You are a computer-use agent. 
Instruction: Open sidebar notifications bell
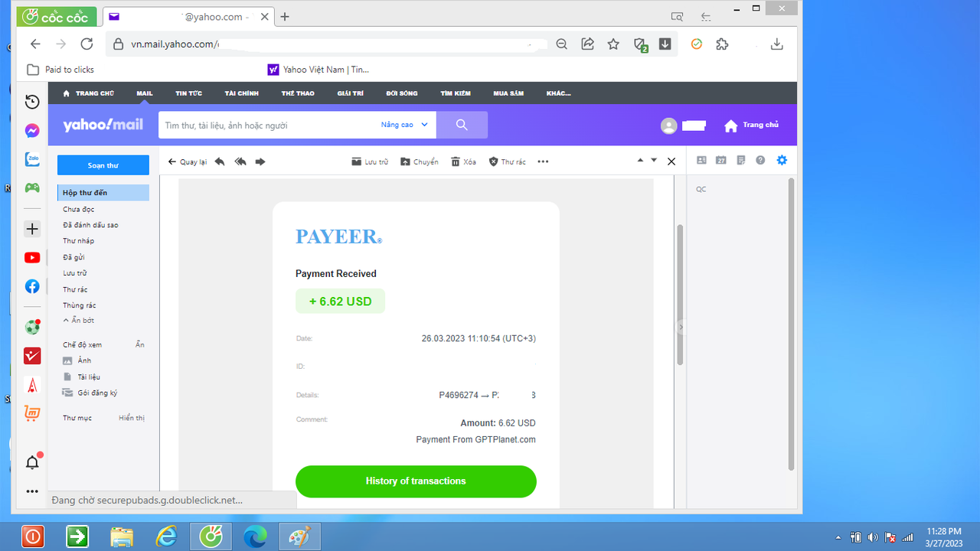pyautogui.click(x=32, y=462)
